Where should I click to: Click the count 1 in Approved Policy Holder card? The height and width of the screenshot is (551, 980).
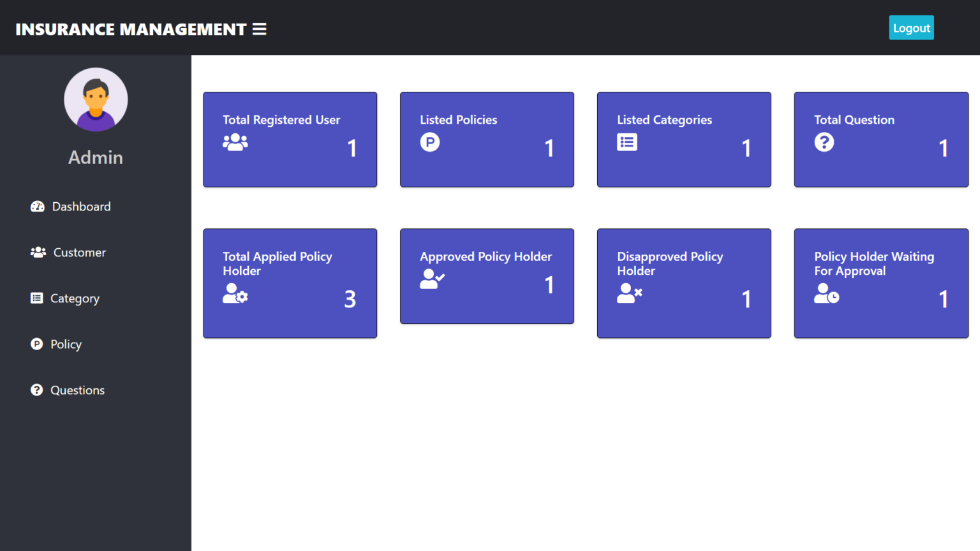click(549, 285)
